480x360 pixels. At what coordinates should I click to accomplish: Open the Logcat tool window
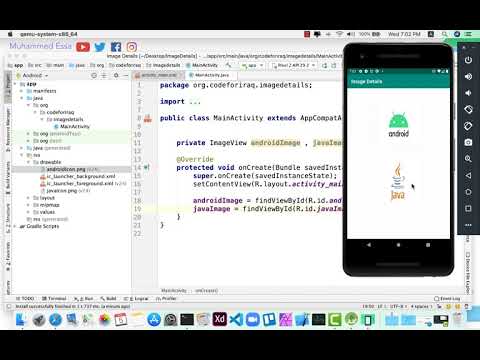(136, 298)
